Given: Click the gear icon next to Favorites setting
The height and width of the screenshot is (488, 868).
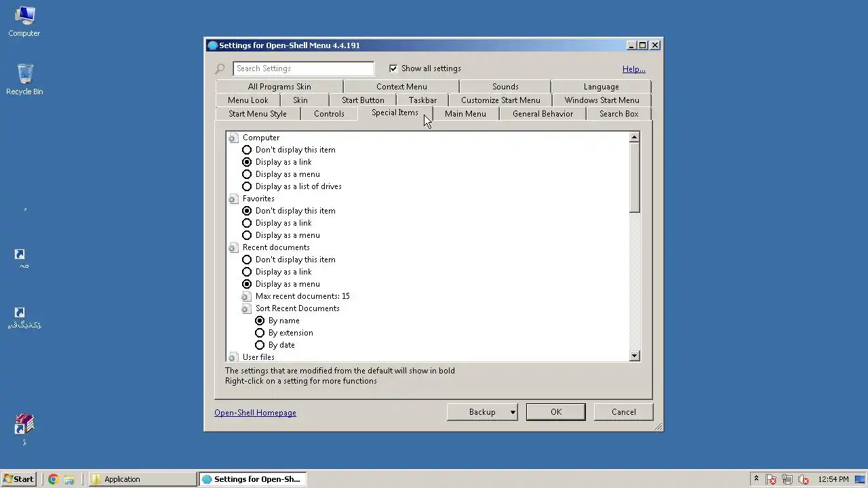Looking at the screenshot, I should 233,199.
